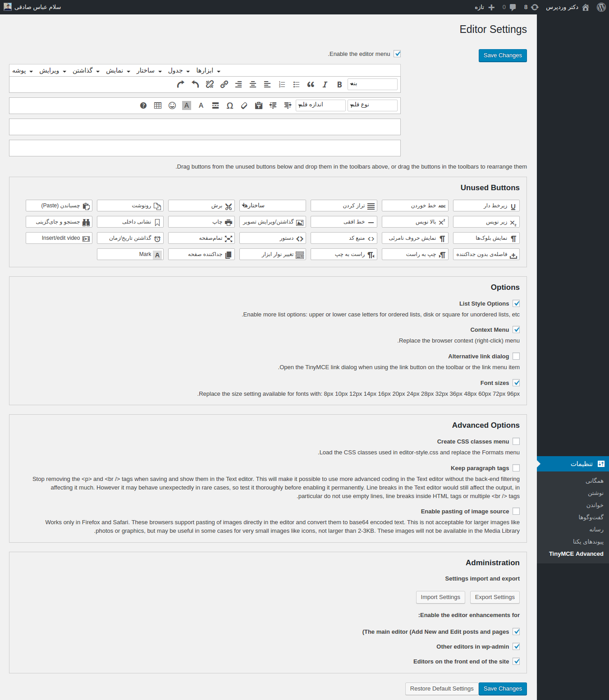Click the table grid icon
This screenshot has width=609, height=700.
pyautogui.click(x=158, y=105)
